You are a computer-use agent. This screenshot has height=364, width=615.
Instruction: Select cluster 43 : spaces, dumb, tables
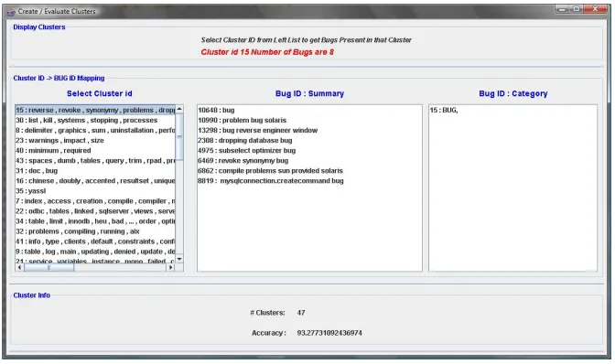(x=95, y=161)
